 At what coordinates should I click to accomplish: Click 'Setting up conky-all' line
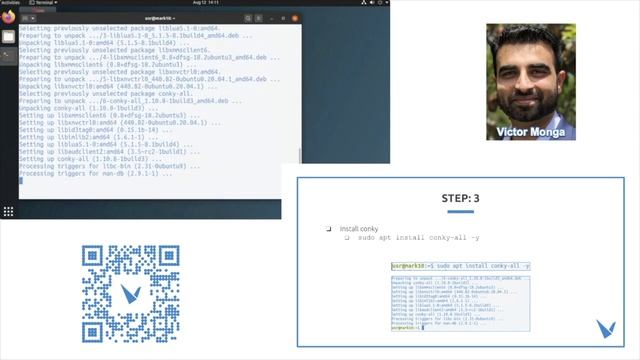[90, 159]
